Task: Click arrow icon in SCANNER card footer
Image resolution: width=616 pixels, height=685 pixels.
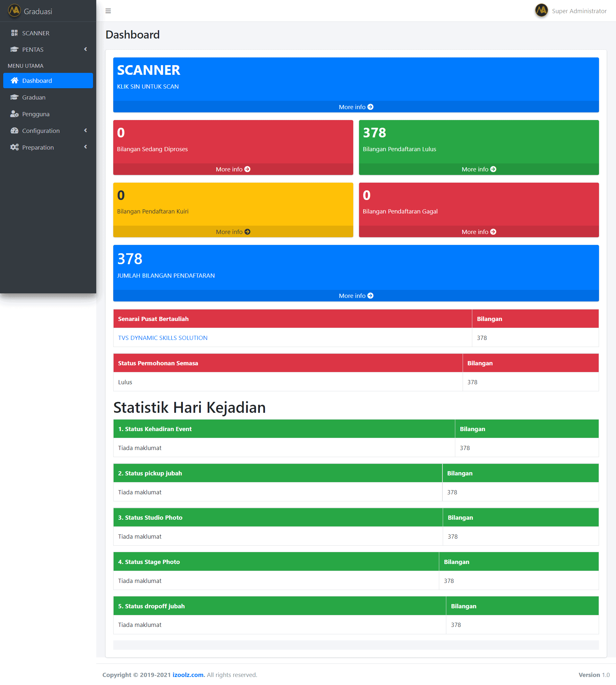Action: pos(370,107)
